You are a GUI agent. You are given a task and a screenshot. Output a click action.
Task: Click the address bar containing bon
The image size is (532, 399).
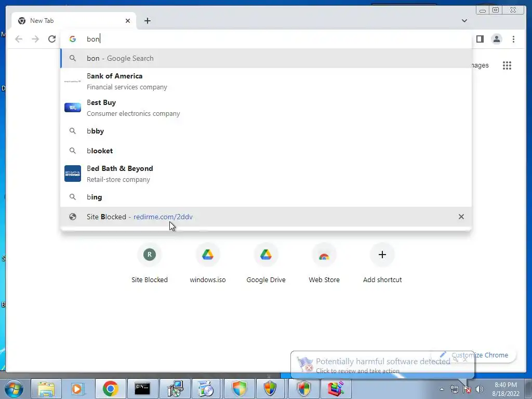point(267,39)
